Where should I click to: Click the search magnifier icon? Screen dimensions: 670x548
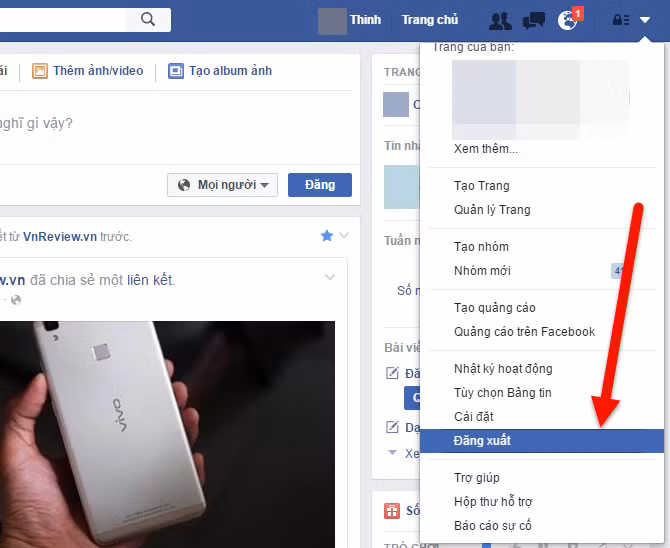click(x=148, y=19)
